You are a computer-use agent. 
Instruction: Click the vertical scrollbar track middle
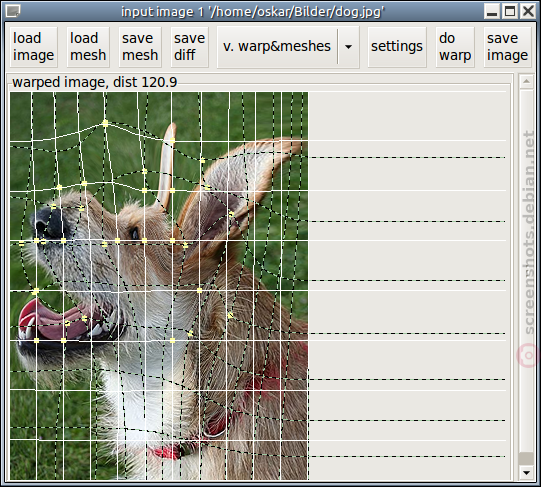coord(526,270)
